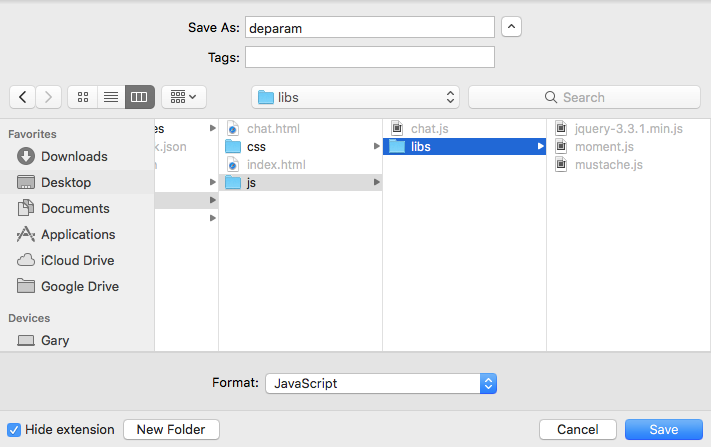Collapse the dialog with the chevron button
The width and height of the screenshot is (711, 447).
coord(511,28)
